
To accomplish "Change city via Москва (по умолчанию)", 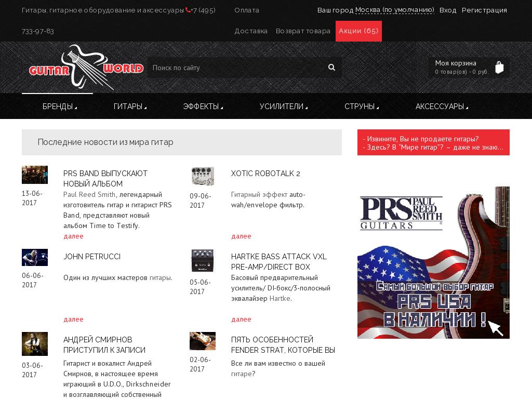I will (395, 10).
